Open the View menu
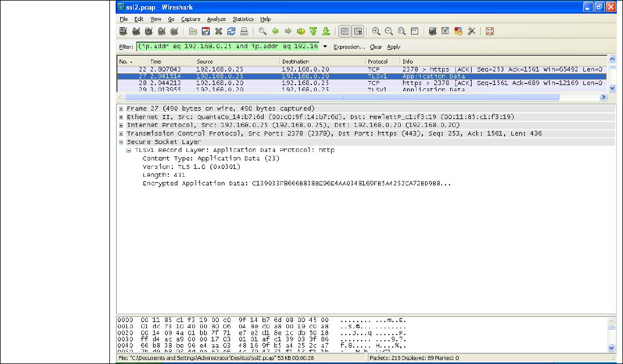Viewport: 623px width, 364px height. (x=156, y=19)
